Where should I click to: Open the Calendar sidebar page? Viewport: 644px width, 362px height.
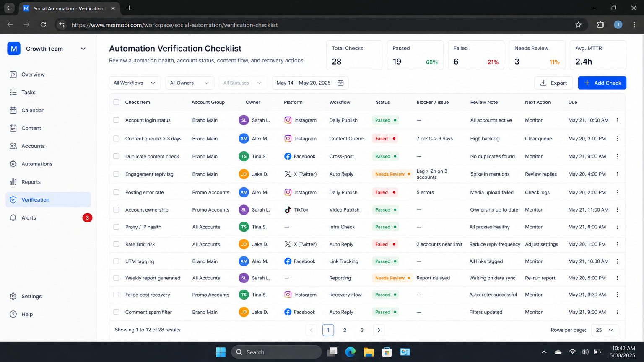click(48, 110)
